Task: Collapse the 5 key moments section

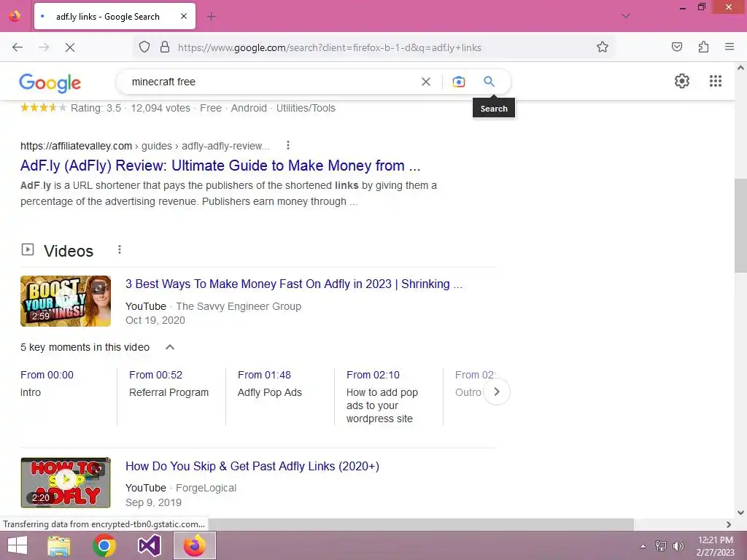Action: point(169,347)
